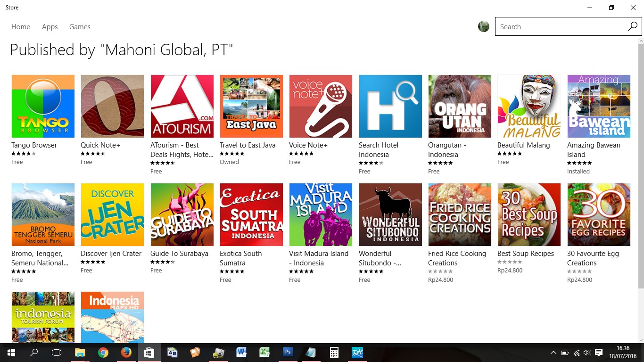Click the volume icon in system tray
The image size is (644, 362).
coord(587,353)
